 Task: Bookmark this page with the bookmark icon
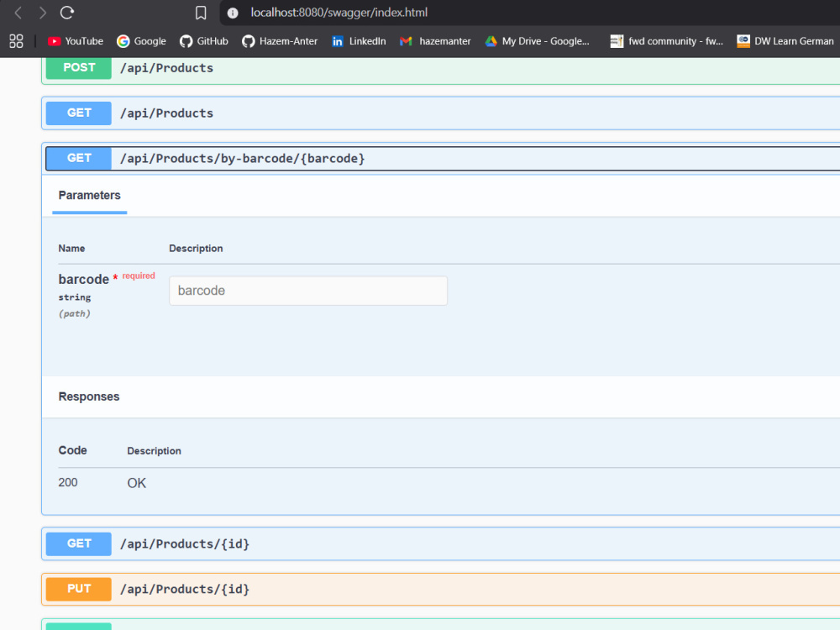pyautogui.click(x=201, y=13)
